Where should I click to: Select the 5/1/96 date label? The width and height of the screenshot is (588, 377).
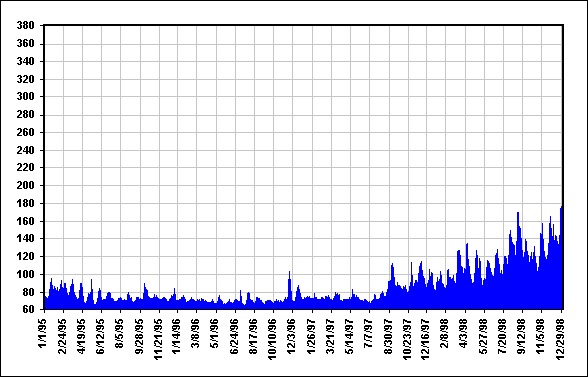click(x=215, y=333)
